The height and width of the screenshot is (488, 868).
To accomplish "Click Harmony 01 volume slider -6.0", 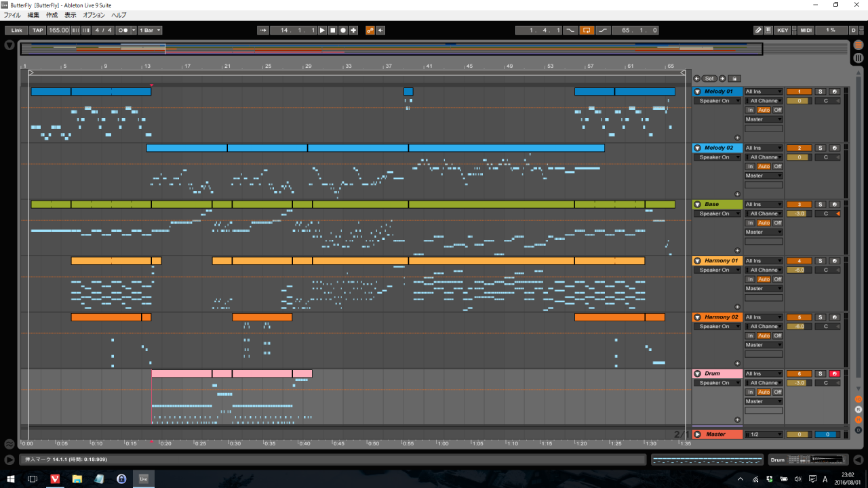I will [799, 270].
